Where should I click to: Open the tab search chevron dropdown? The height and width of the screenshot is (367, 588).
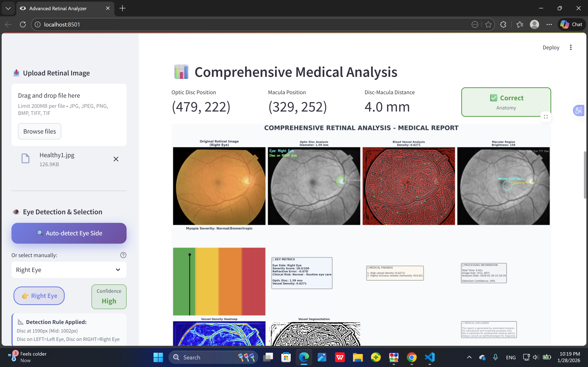(x=8, y=9)
